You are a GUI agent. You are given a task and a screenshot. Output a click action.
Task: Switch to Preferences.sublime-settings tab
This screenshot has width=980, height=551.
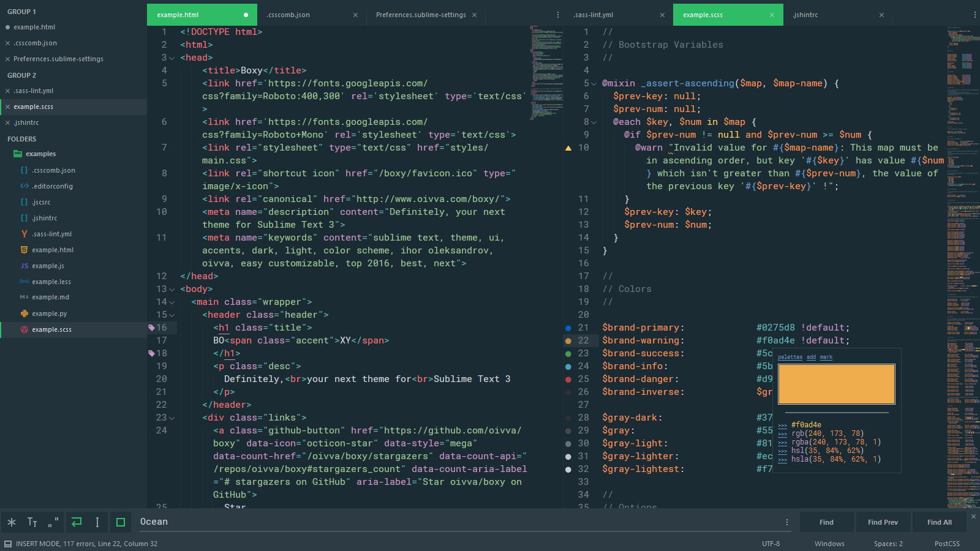421,15
